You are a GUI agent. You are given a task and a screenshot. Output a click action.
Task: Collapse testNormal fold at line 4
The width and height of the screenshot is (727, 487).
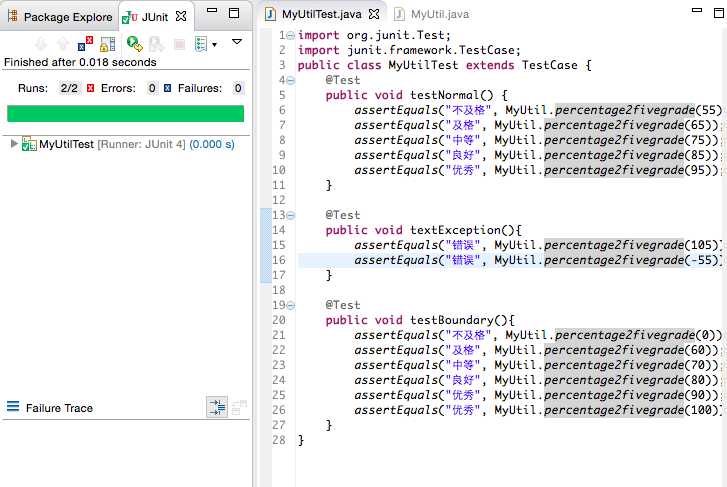tap(291, 80)
